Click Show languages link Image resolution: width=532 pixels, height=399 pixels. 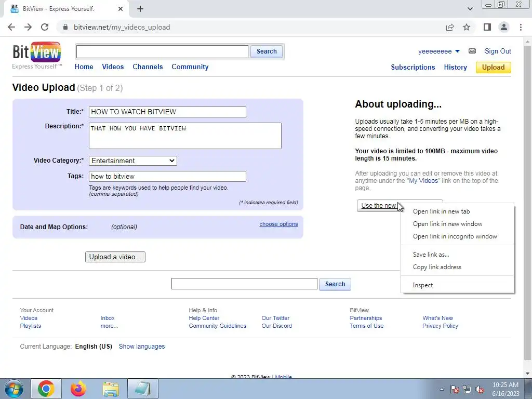click(x=142, y=347)
